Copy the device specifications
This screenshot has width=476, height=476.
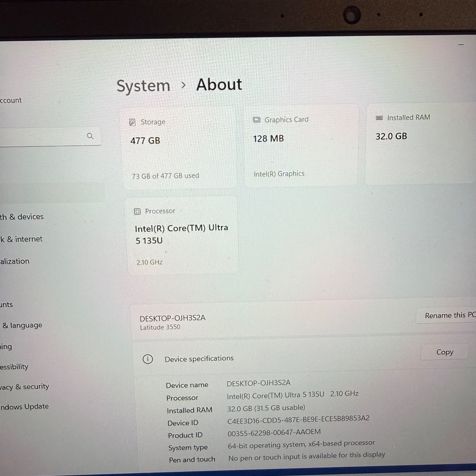(444, 352)
